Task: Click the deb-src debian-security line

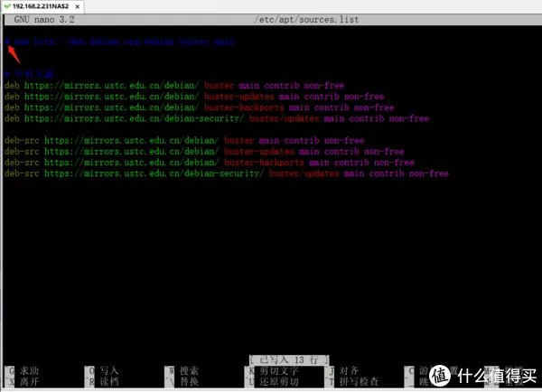Action: coord(226,173)
